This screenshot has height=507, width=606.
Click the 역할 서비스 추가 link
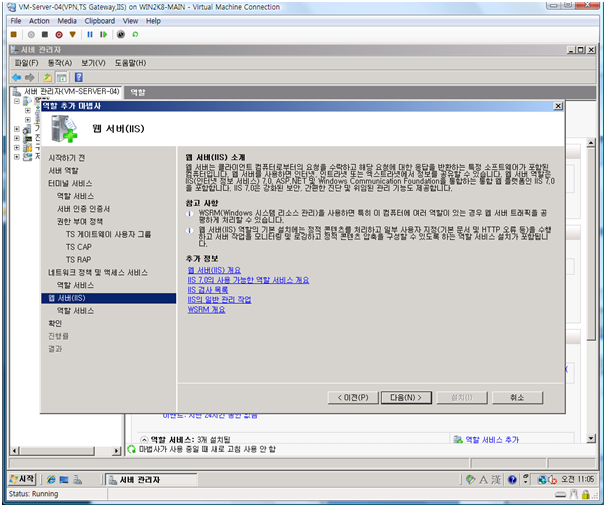point(492,439)
